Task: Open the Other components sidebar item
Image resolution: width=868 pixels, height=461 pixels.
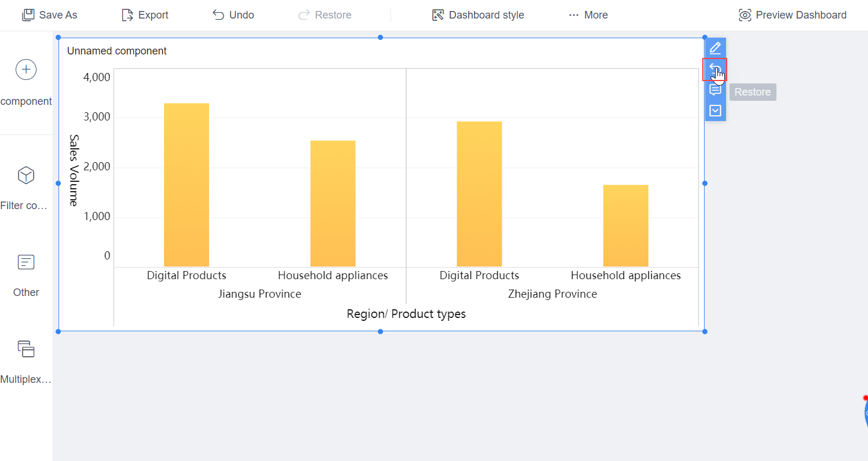Action: coord(26,276)
